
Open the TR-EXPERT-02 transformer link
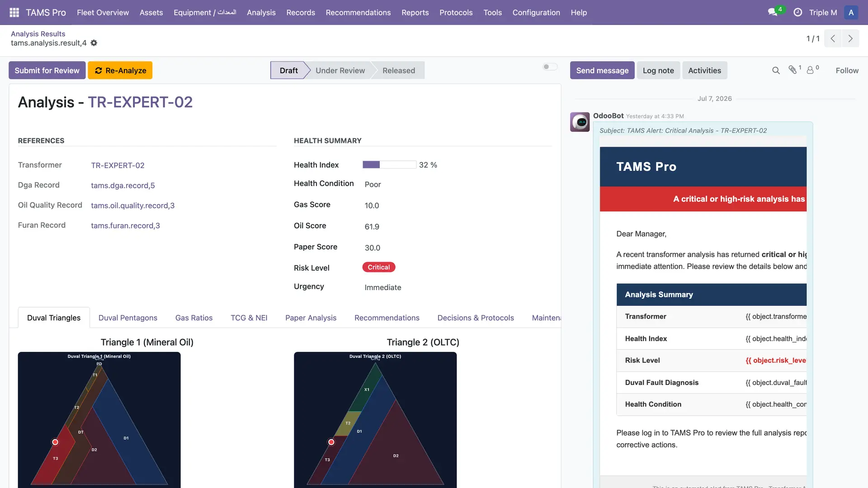118,165
